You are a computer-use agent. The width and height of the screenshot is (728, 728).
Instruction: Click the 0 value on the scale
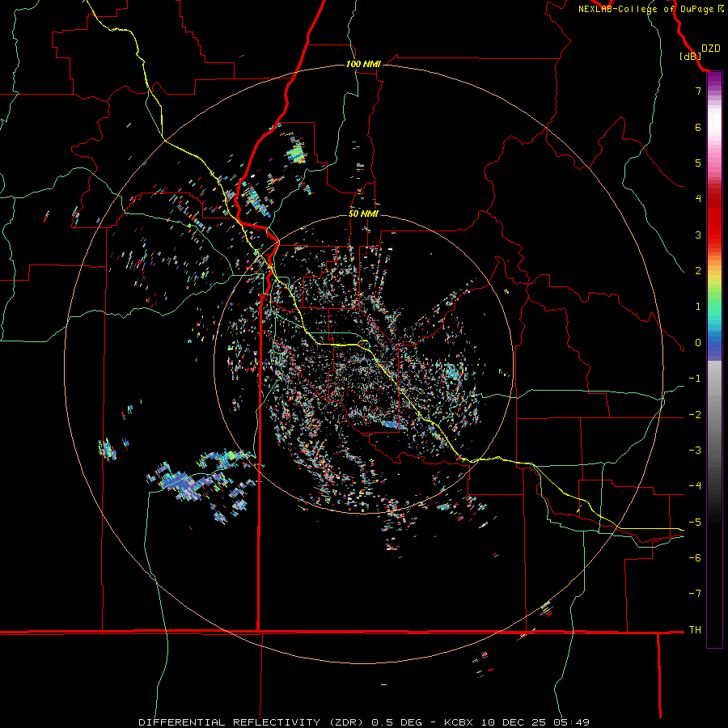(x=698, y=343)
